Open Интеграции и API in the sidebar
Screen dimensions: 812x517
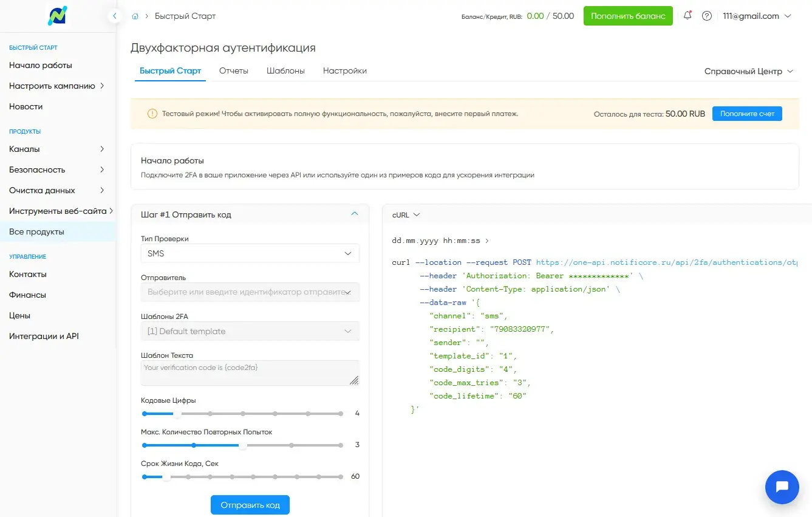[x=44, y=336]
